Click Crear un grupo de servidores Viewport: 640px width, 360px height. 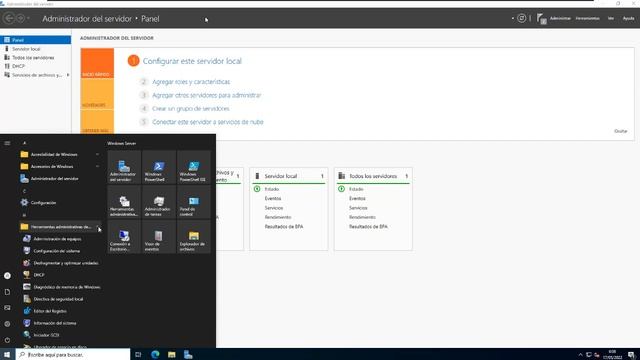tap(191, 109)
